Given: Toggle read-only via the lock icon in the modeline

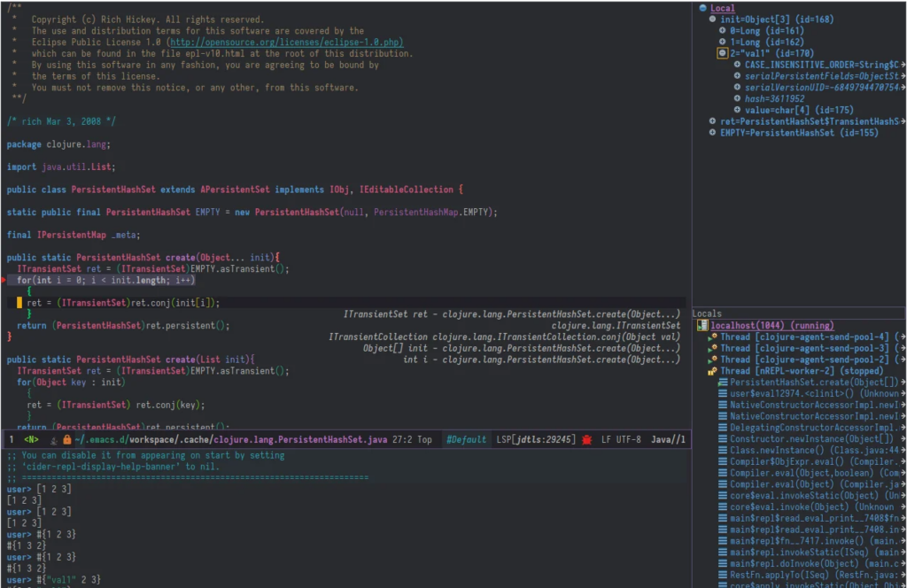Looking at the screenshot, I should (x=66, y=437).
